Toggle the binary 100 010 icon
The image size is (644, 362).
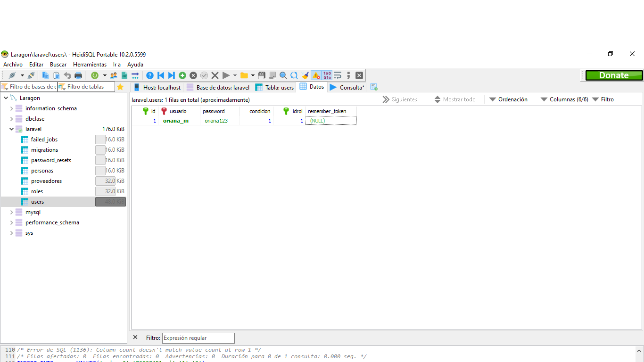(x=327, y=75)
